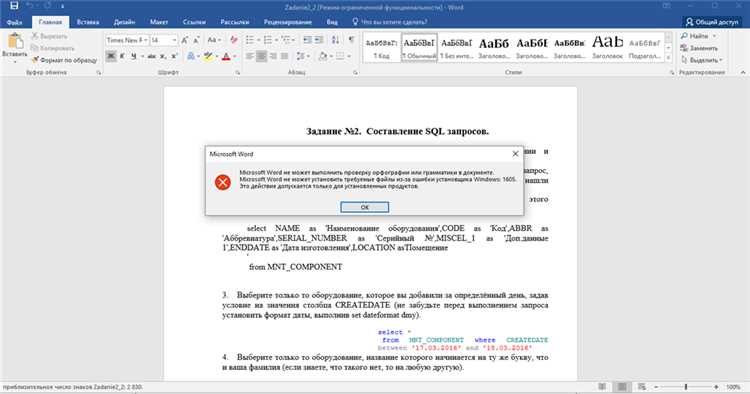
Task: Open the Times New Roman font name dropdown
Action: [145, 40]
